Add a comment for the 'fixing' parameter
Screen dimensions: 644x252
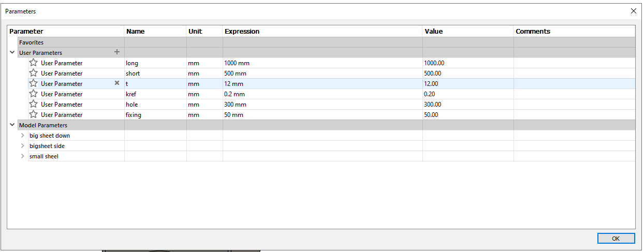575,114
